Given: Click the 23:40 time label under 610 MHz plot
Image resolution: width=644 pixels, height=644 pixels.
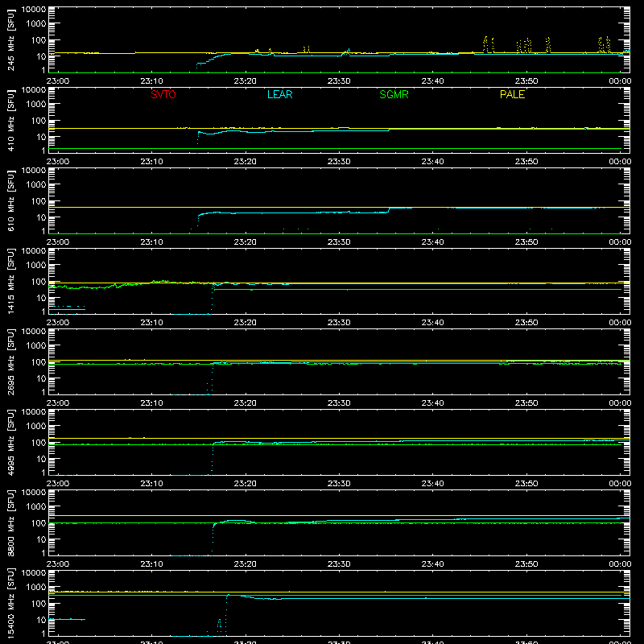Looking at the screenshot, I should click(432, 242).
